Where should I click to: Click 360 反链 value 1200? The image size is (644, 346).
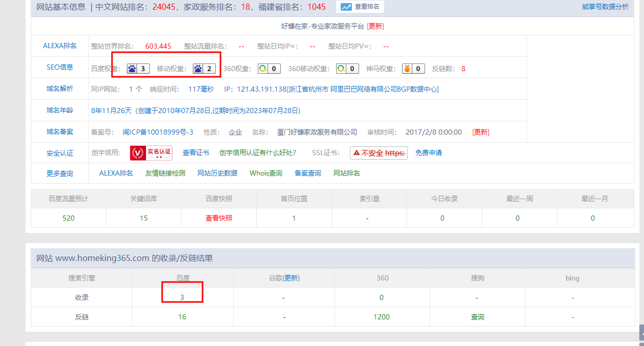[382, 317]
